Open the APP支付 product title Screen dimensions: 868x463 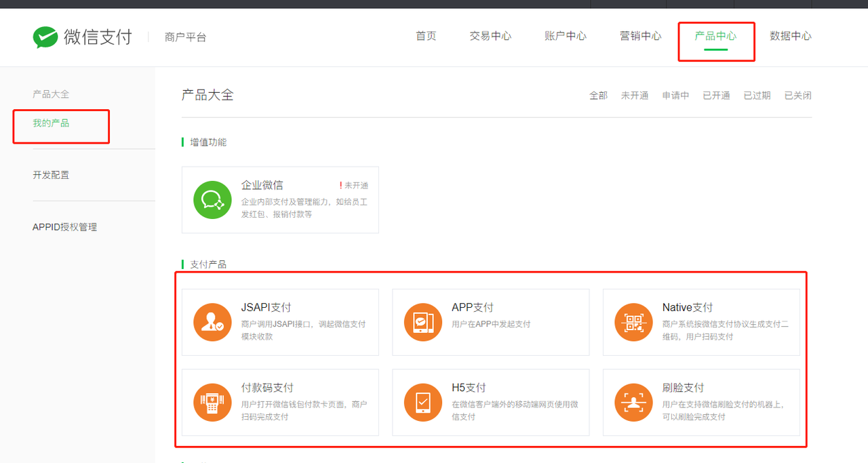coord(473,308)
